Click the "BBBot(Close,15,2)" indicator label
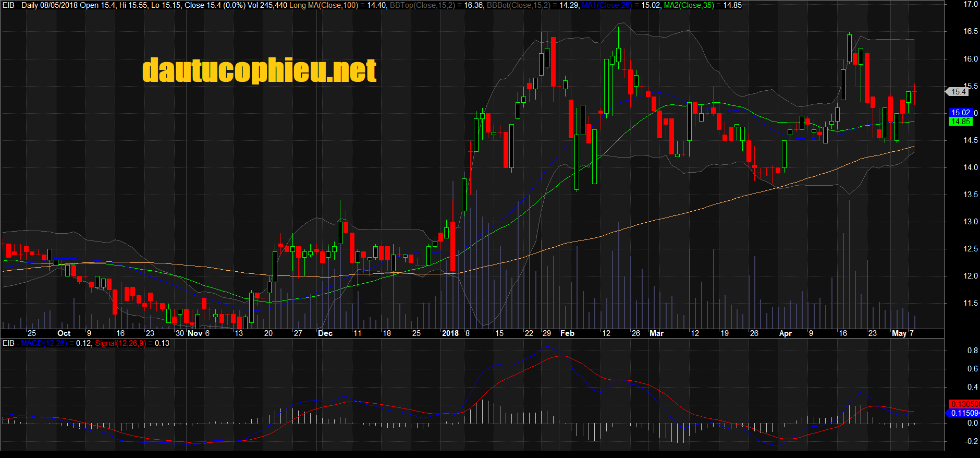Image resolution: width=980 pixels, height=458 pixels. (519, 5)
